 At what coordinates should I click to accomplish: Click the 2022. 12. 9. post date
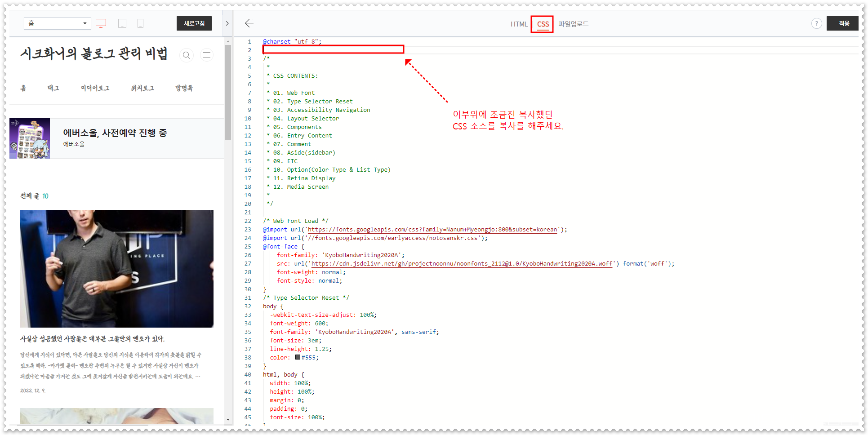[33, 391]
